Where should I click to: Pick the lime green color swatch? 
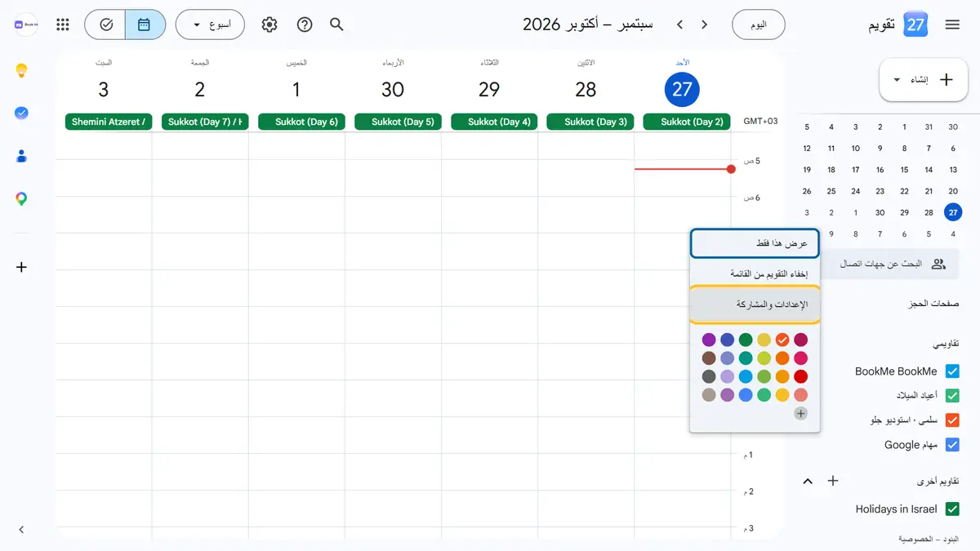[x=764, y=358]
